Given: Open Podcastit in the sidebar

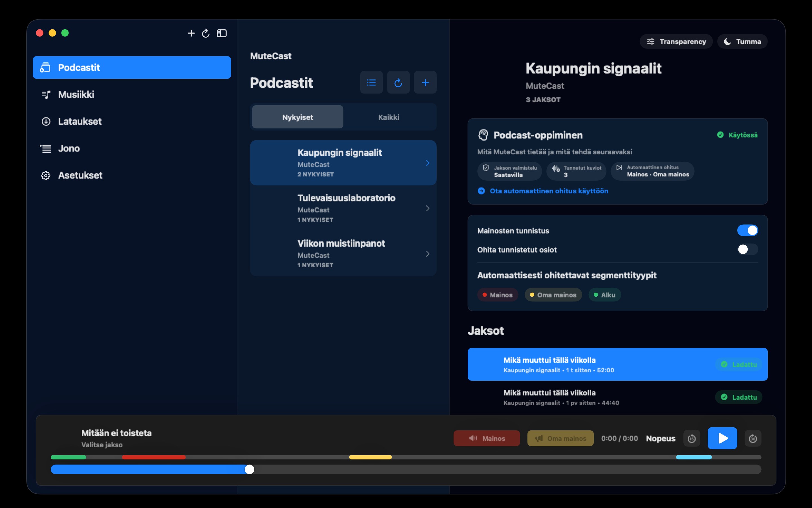Looking at the screenshot, I should [132, 67].
